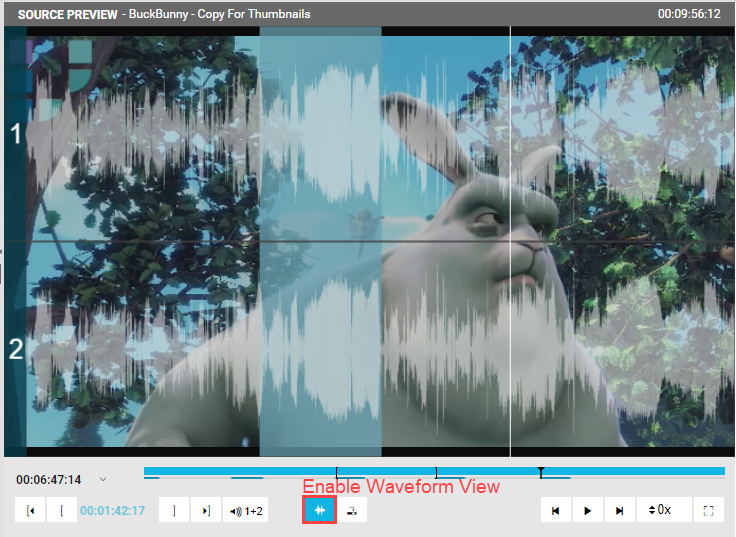Open the audio channels 1+2 selector
This screenshot has width=736, height=537.
click(246, 510)
